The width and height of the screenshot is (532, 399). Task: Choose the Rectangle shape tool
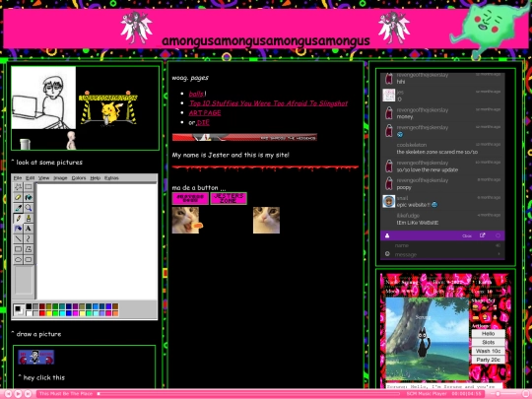[18, 249]
